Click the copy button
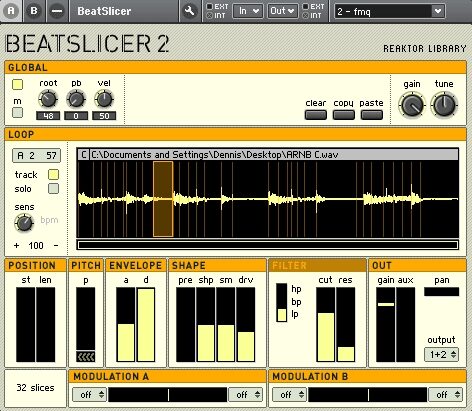The image size is (472, 411). click(x=344, y=115)
